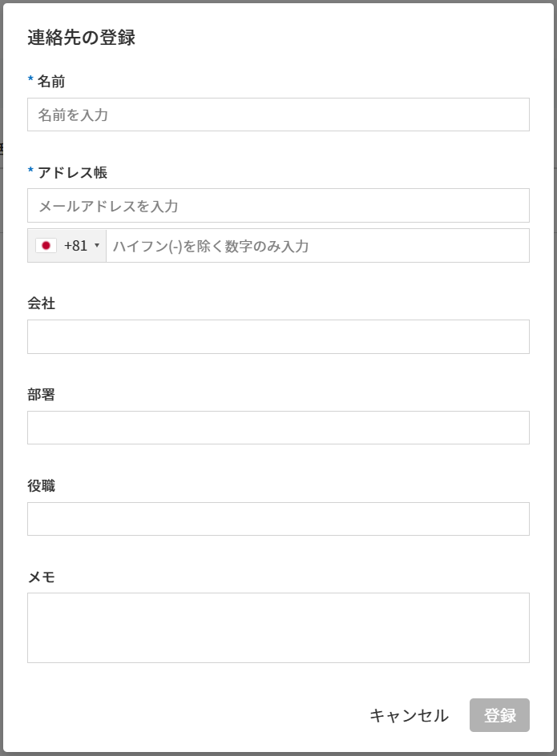Click the 名前 field label
The height and width of the screenshot is (756, 557).
click(51, 81)
